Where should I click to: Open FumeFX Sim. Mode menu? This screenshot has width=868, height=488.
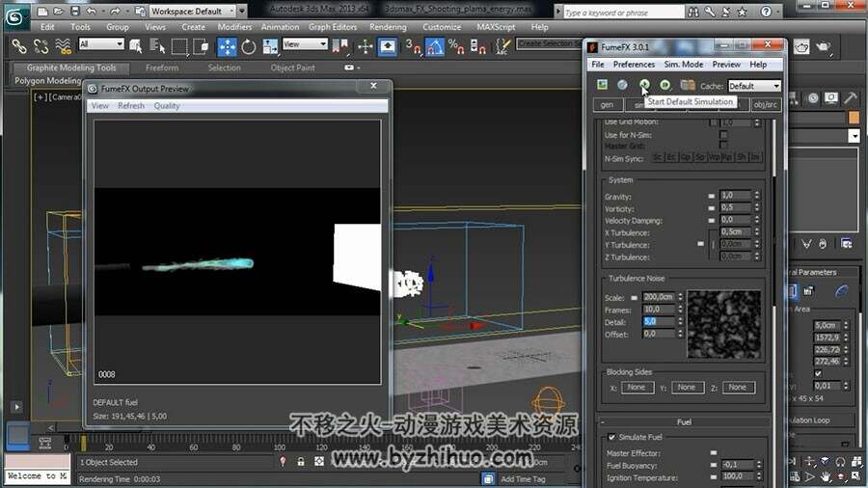[x=684, y=65]
